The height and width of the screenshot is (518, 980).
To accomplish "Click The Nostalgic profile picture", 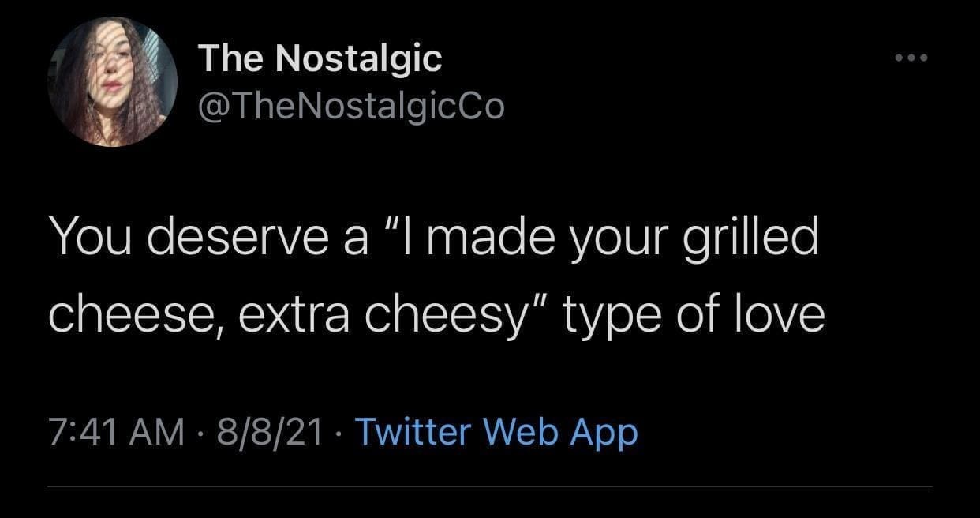I will click(x=112, y=83).
